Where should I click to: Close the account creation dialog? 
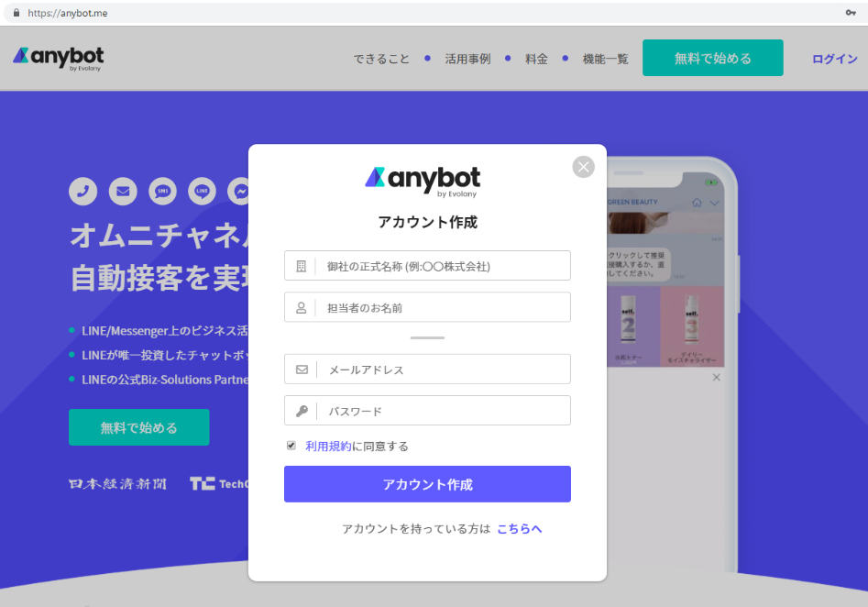pyautogui.click(x=584, y=167)
